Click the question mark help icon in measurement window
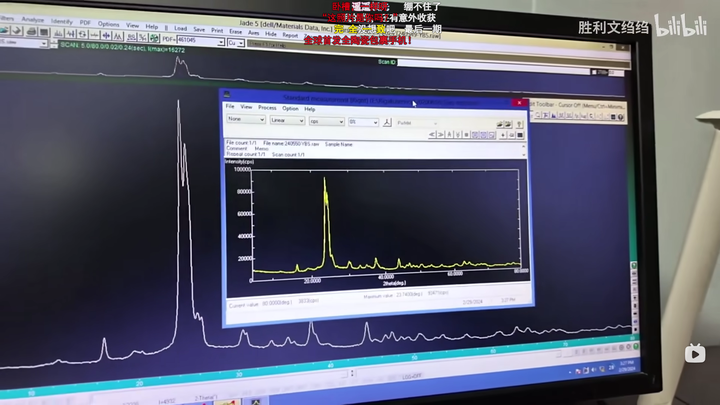 (x=519, y=124)
